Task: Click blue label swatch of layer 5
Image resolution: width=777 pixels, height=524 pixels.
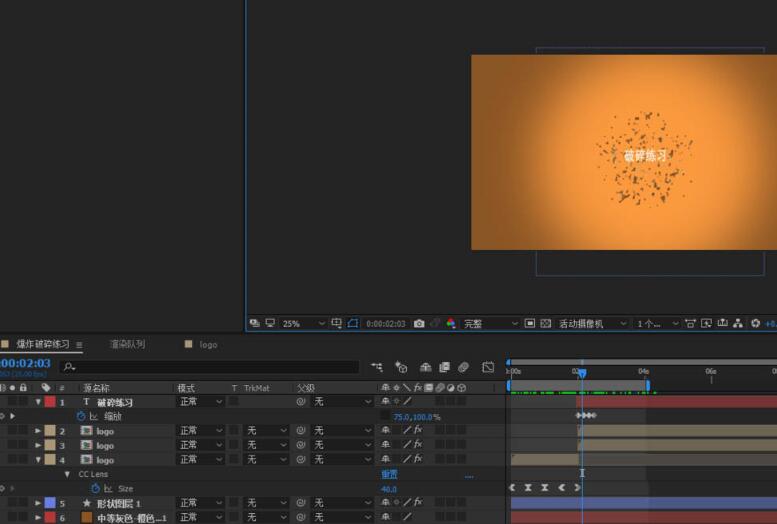Action: (50, 503)
